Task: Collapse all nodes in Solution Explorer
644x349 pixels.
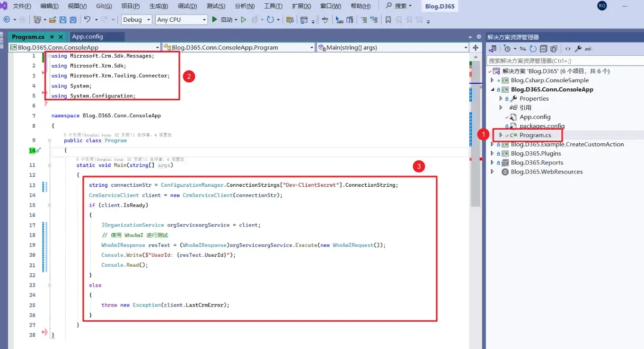Action: point(543,49)
